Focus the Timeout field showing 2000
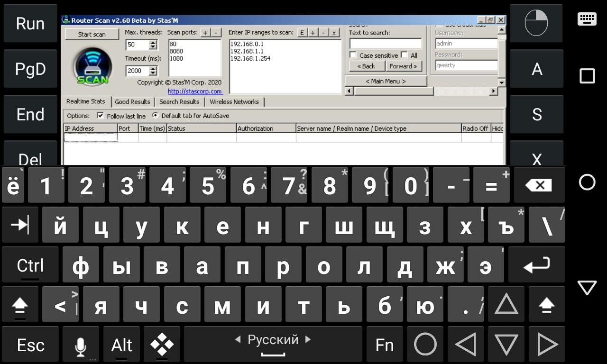607x364 pixels. [x=138, y=71]
